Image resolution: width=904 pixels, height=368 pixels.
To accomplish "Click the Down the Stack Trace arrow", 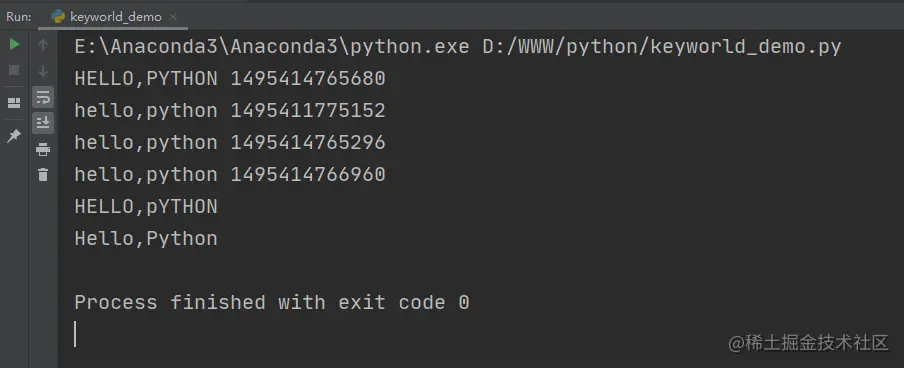I will 43,71.
